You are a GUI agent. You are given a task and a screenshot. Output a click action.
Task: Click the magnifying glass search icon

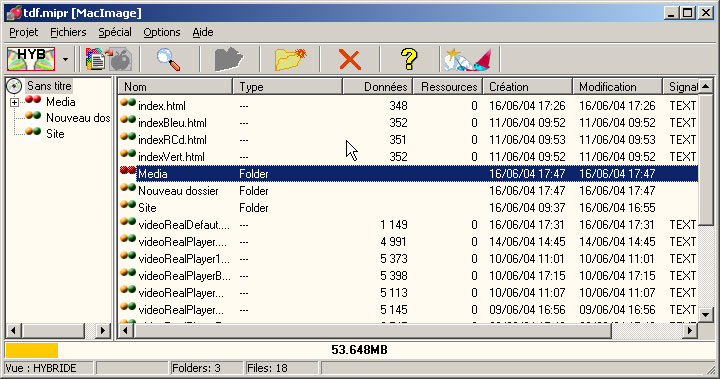[169, 59]
